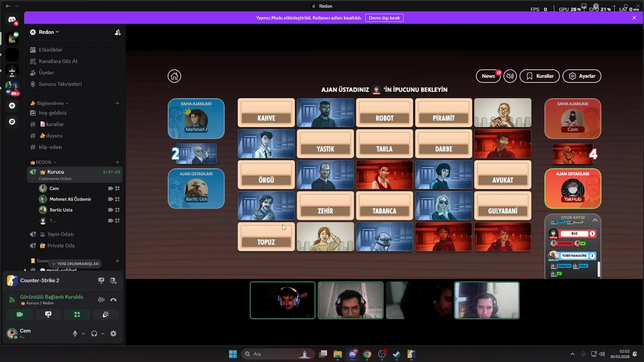Click the AVUKAT word card
Viewport: 644px width, 362px height.
503,174
